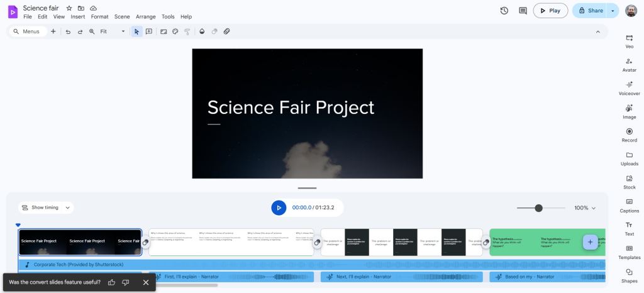The image size is (644, 293).
Task: Click the paint format roller icon
Action: (187, 31)
